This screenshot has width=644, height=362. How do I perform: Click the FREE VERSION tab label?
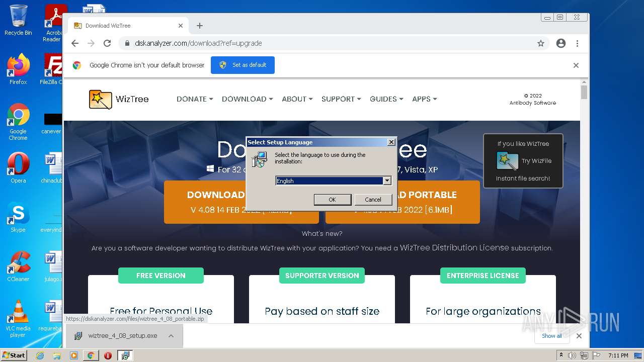click(161, 276)
